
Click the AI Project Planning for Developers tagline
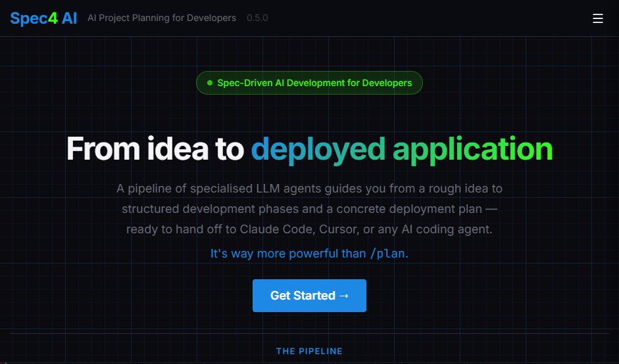[x=162, y=18]
